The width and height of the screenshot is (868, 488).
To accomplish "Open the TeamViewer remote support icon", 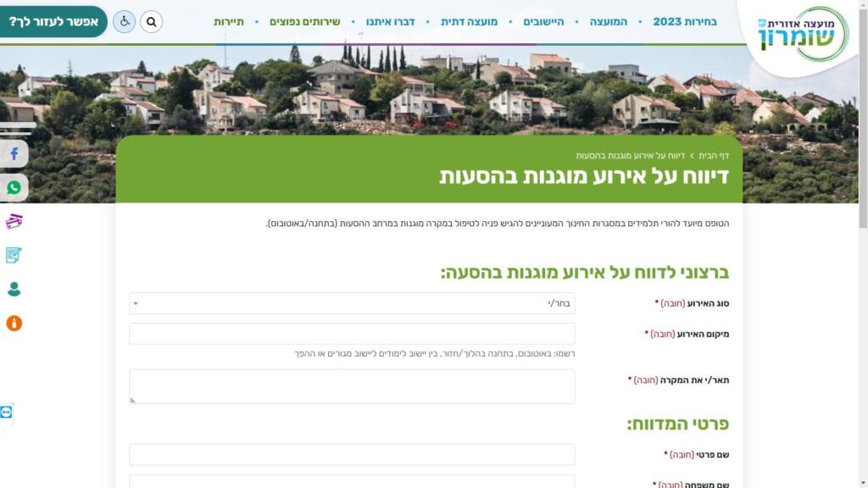I will 8,412.
